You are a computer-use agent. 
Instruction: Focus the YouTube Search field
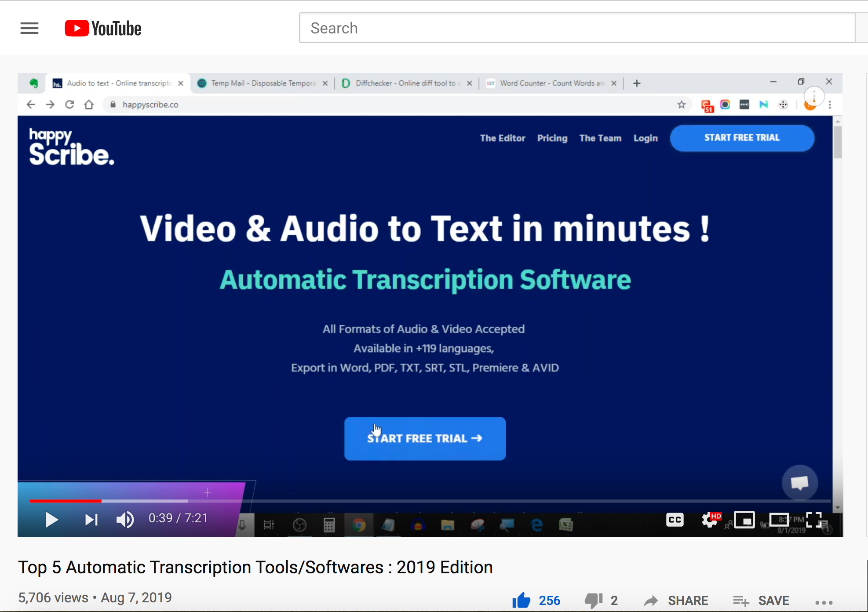coord(576,28)
